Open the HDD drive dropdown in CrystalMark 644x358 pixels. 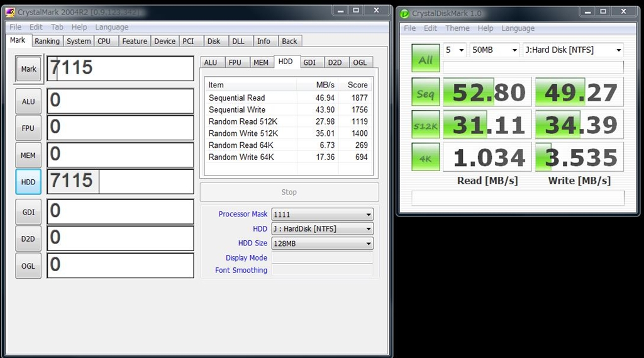point(323,228)
